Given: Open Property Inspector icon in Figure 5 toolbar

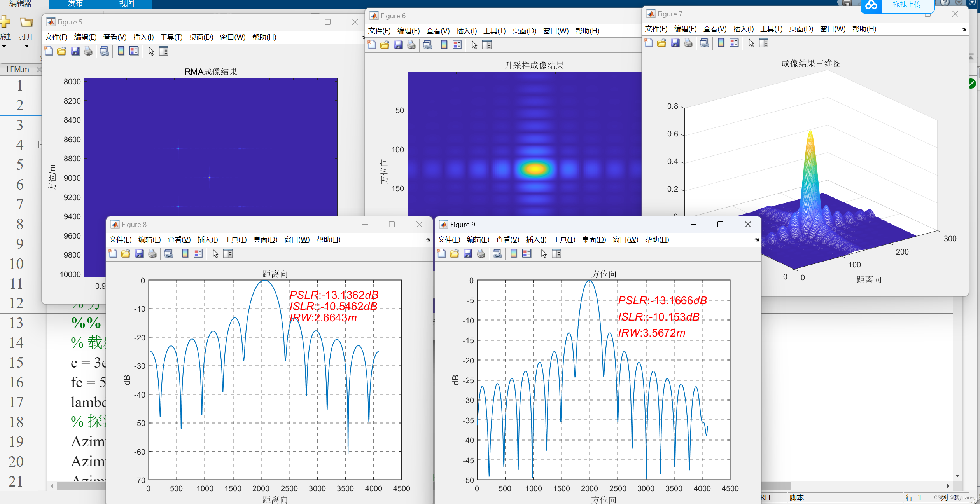Looking at the screenshot, I should pos(164,51).
